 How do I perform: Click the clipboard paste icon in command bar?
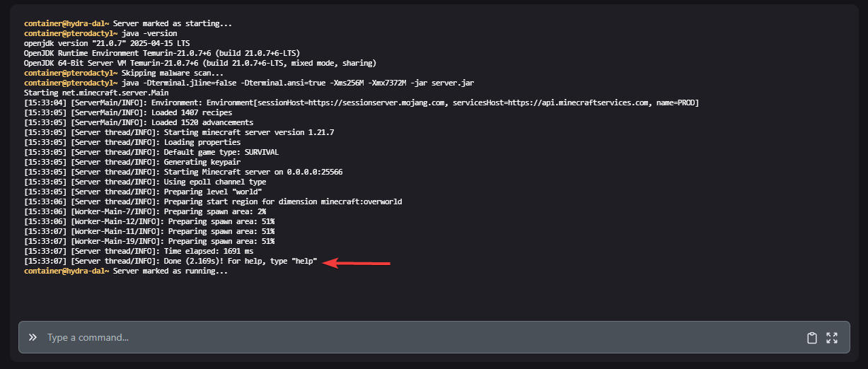tap(812, 338)
